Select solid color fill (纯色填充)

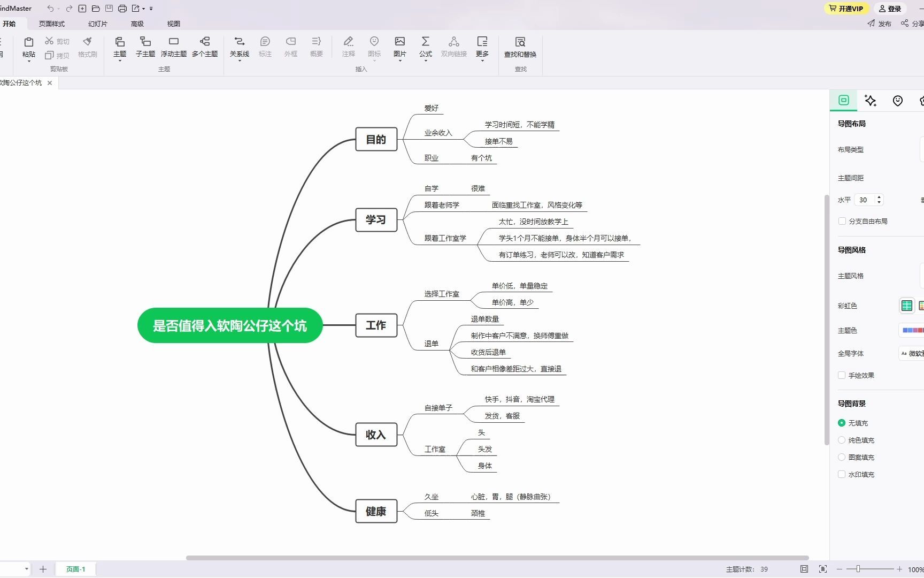(842, 440)
